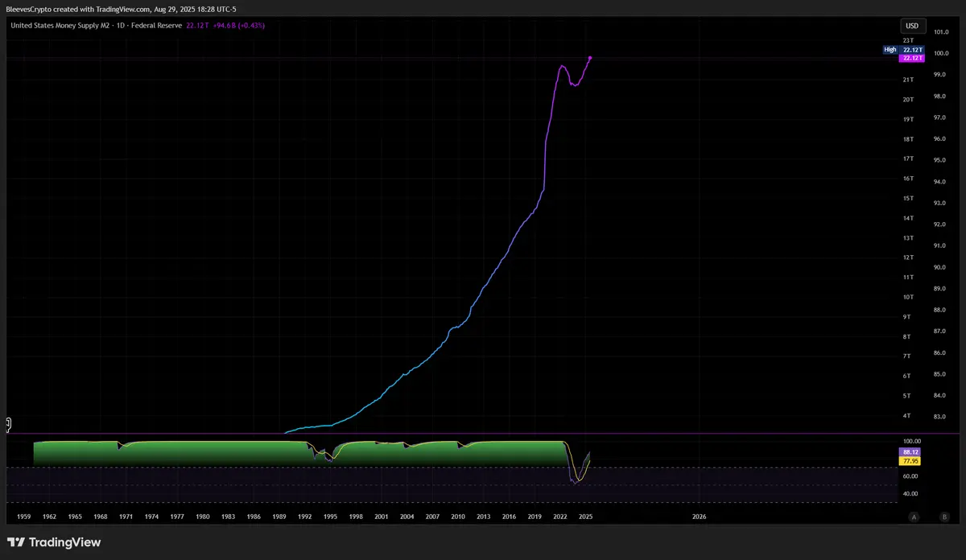The image size is (966, 560).
Task: Click the 21 T price axis label
Action: 908,80
